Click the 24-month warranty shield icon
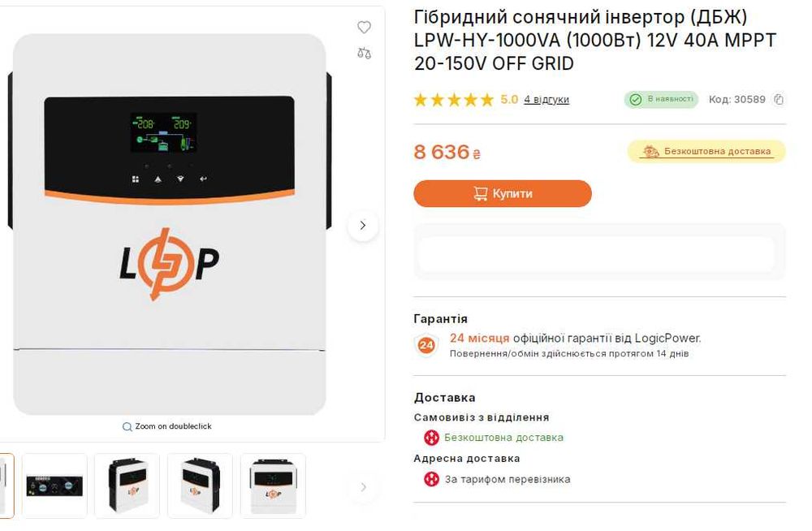The width and height of the screenshot is (812, 531). [426, 345]
